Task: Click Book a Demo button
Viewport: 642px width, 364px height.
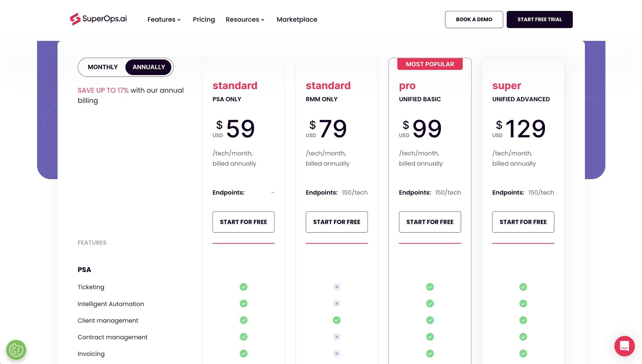Action: pos(474,20)
